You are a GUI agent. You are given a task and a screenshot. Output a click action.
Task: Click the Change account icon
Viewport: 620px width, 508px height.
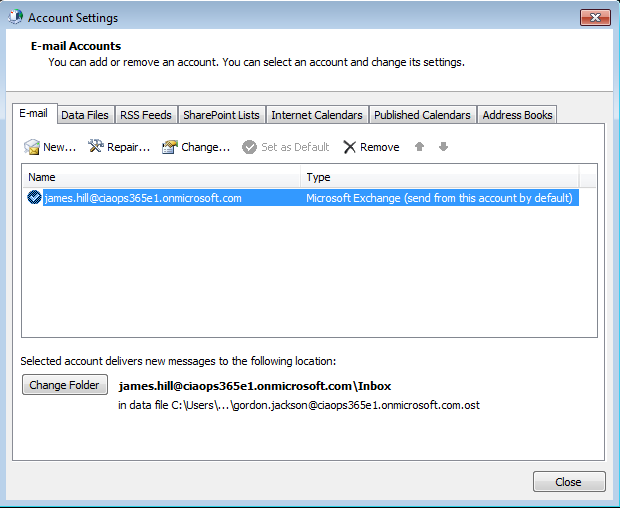[170, 147]
